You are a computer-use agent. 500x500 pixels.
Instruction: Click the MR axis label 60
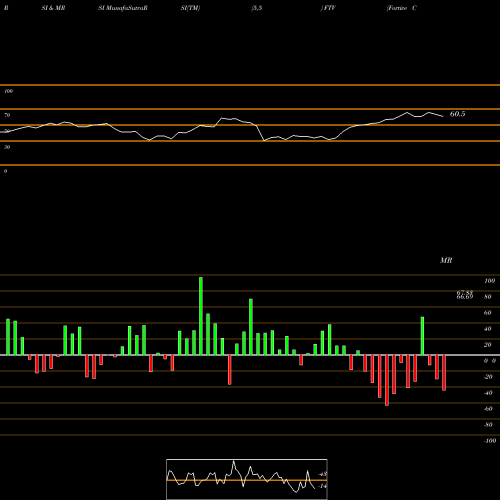(x=487, y=313)
